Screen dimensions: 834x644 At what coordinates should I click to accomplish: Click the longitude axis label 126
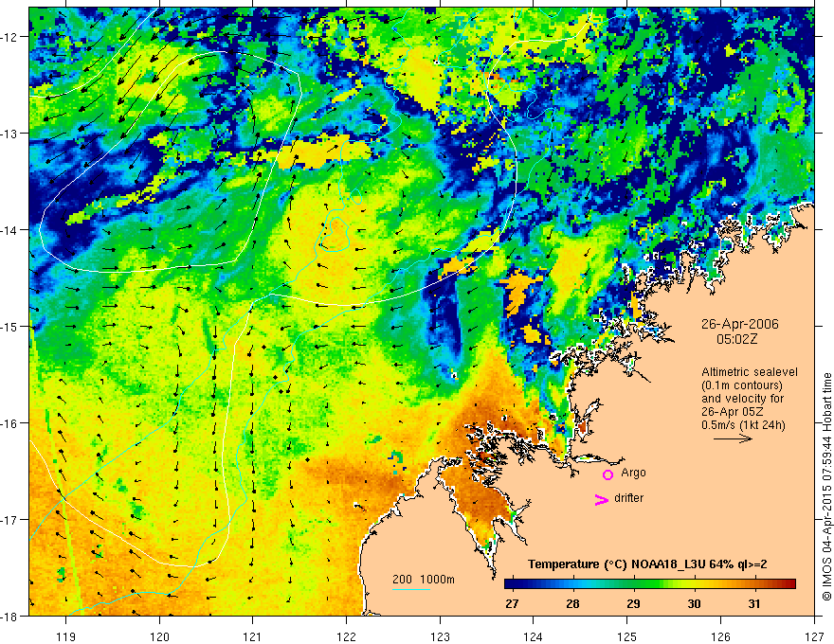(720, 636)
